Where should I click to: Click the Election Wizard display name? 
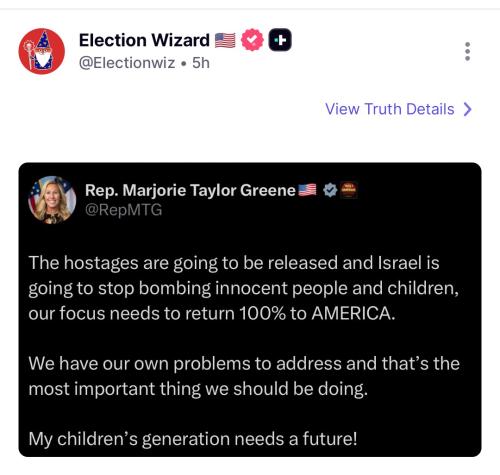[x=144, y=40]
